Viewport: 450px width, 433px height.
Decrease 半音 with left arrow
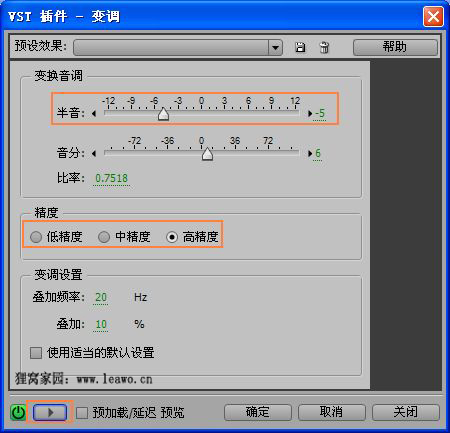(94, 114)
